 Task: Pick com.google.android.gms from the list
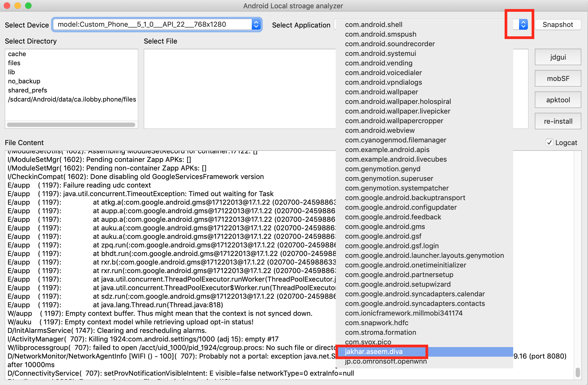[385, 227]
